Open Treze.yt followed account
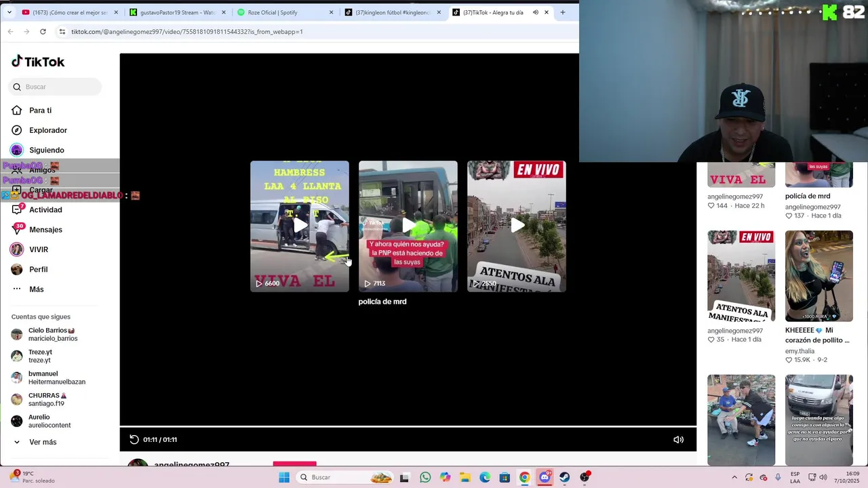This screenshot has height=488, width=868. (x=41, y=356)
